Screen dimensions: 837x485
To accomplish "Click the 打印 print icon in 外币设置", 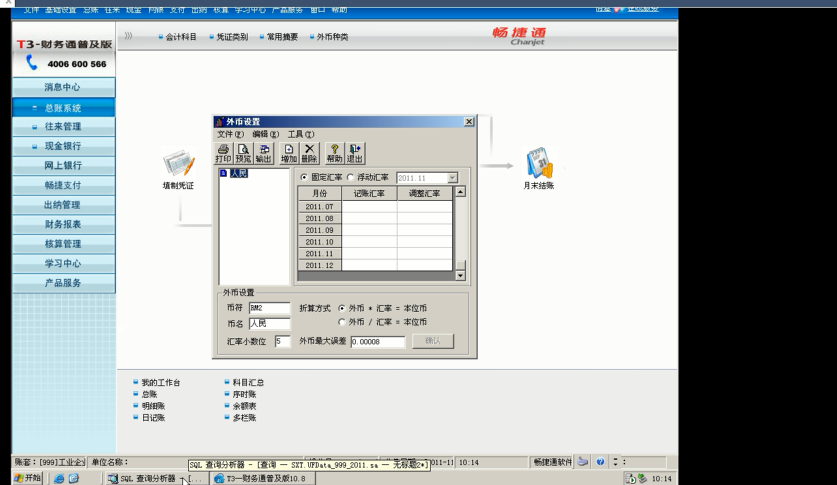I will click(223, 153).
